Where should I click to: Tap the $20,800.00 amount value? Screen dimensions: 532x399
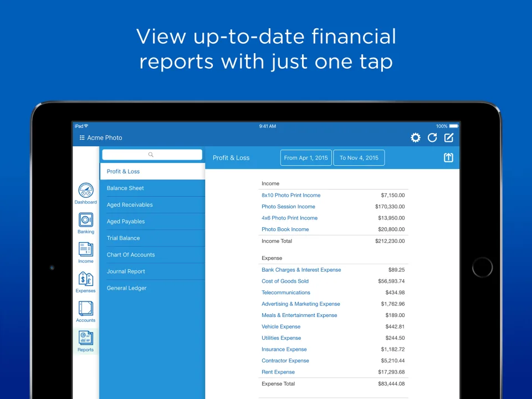[x=391, y=229]
